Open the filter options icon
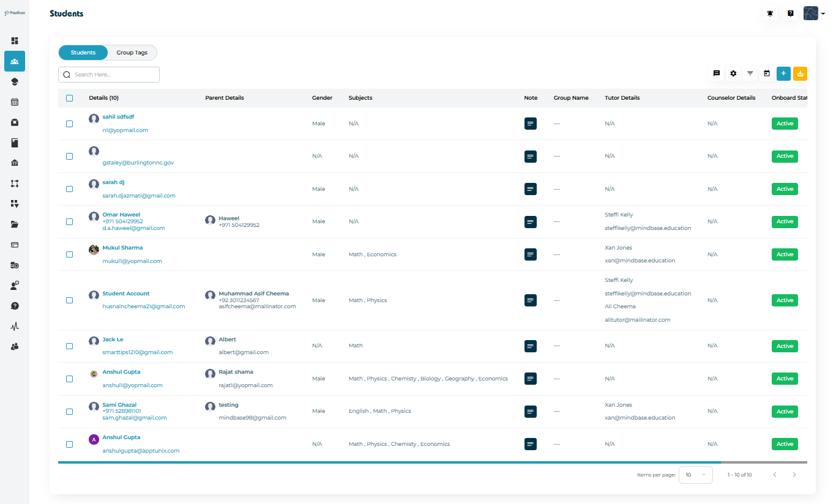The height and width of the screenshot is (504, 836). click(750, 73)
